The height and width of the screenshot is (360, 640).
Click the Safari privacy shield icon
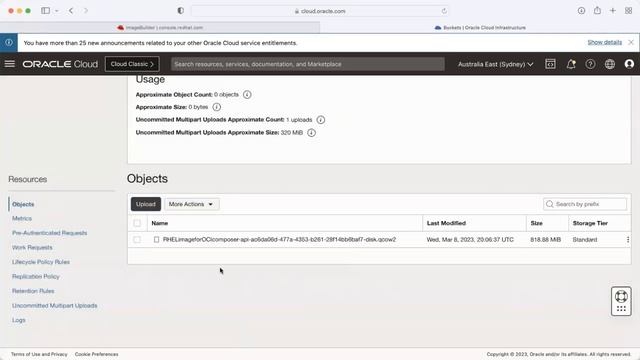click(180, 11)
